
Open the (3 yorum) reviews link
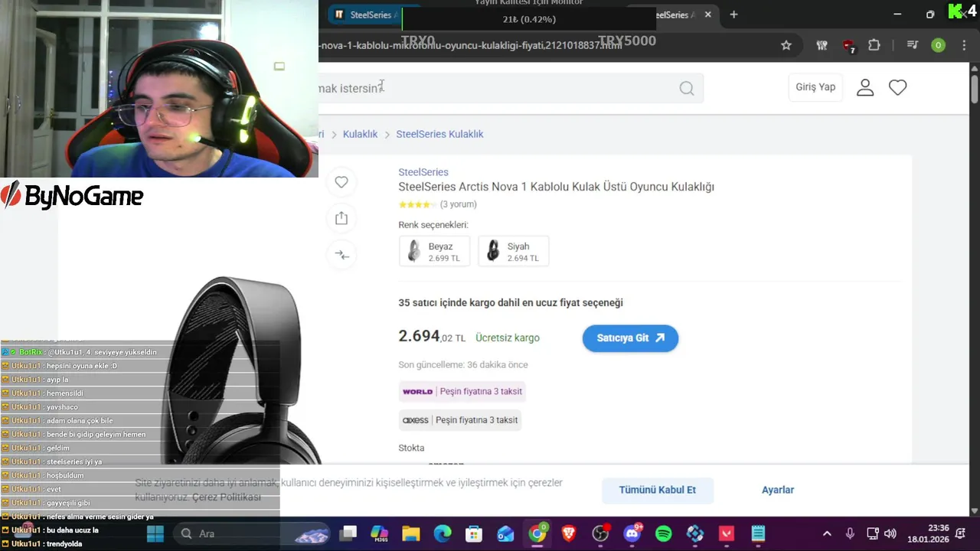point(459,204)
